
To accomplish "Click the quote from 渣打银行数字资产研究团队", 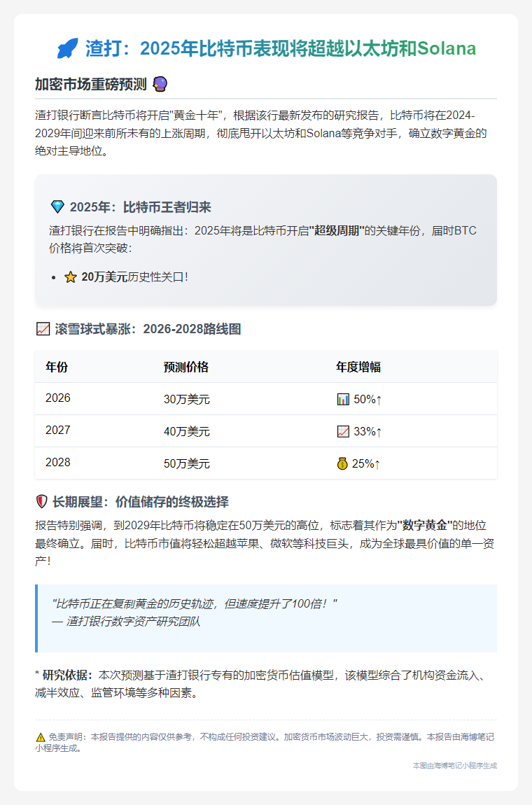I will [x=195, y=603].
